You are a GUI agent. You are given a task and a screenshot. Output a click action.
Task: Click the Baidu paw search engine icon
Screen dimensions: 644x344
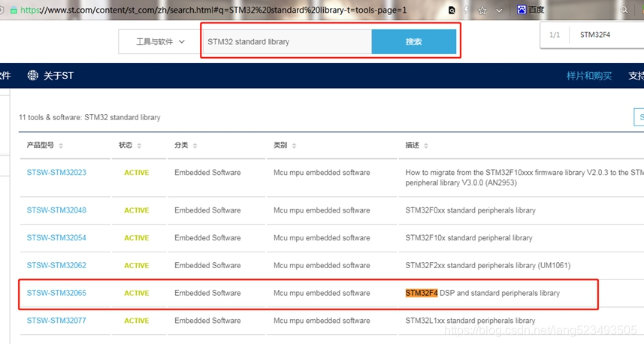[x=522, y=10]
